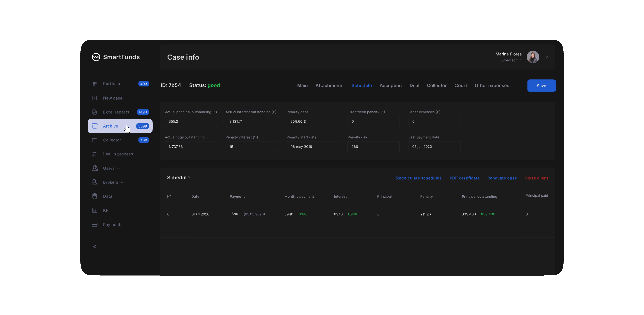This screenshot has height=315, width=644.
Task: Switch to the Court tab
Action: coord(461,86)
